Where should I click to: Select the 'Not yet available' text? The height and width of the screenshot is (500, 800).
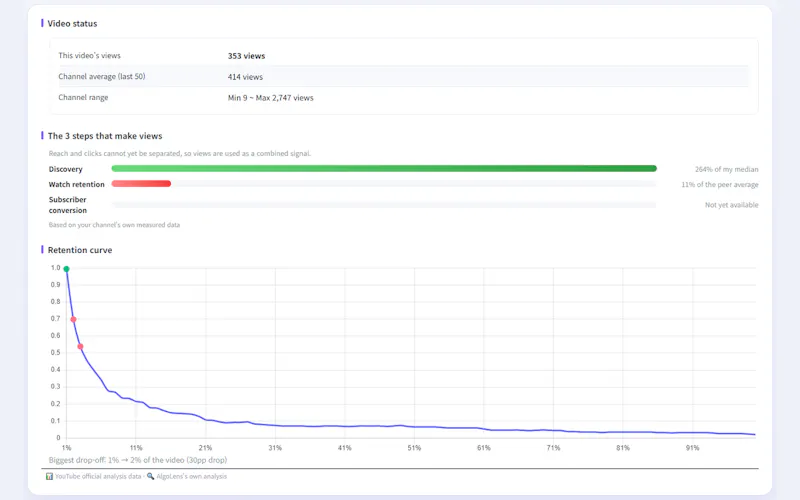[732, 205]
